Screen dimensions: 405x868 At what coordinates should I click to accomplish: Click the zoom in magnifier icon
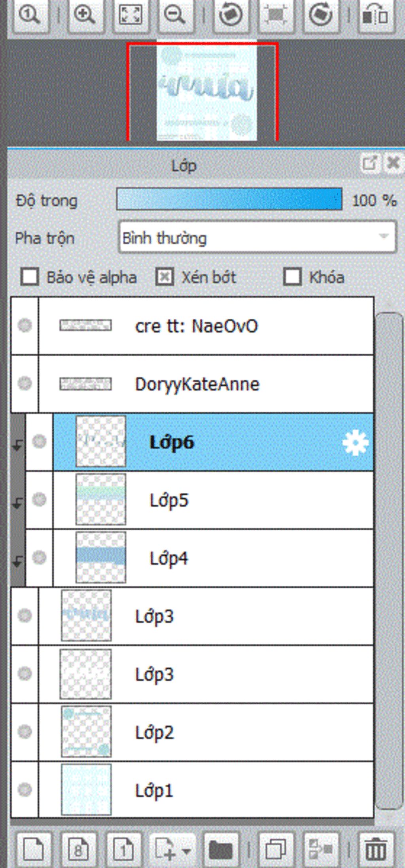(85, 15)
